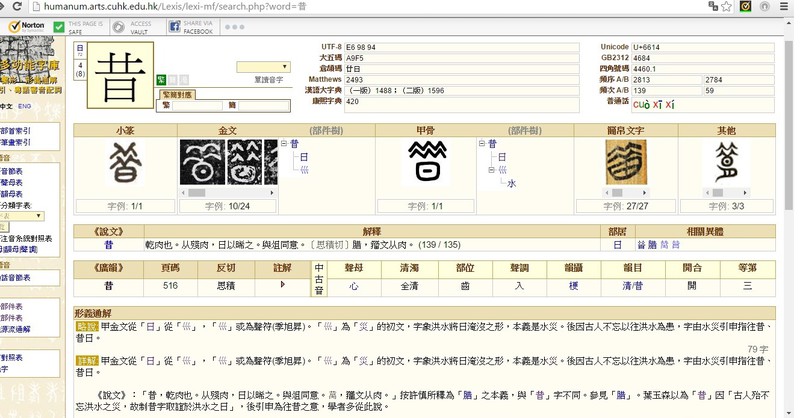Open the 異讀音字 dropdown
The image size is (800, 418).
click(x=263, y=67)
